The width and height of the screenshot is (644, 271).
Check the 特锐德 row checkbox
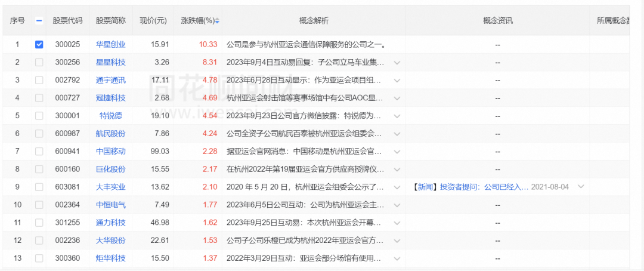point(39,116)
